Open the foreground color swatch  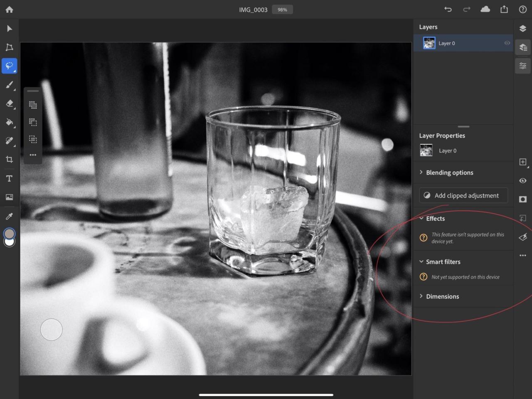[9, 234]
